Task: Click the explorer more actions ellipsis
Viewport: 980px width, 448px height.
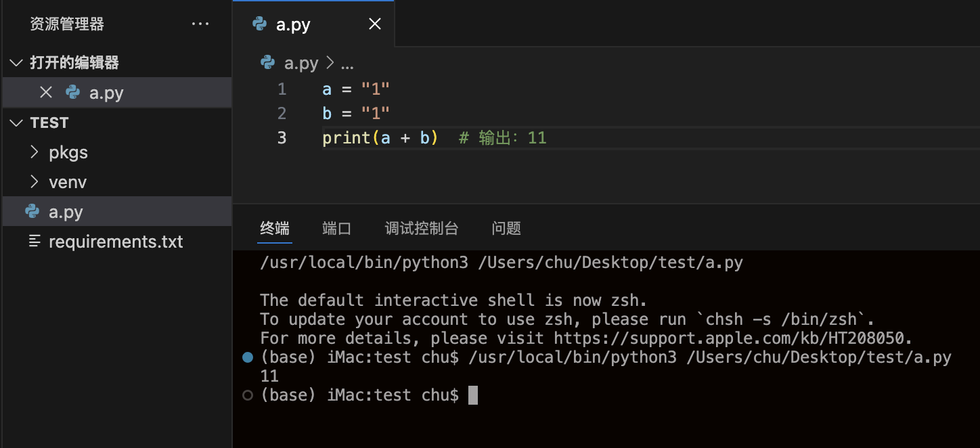Action: click(200, 24)
